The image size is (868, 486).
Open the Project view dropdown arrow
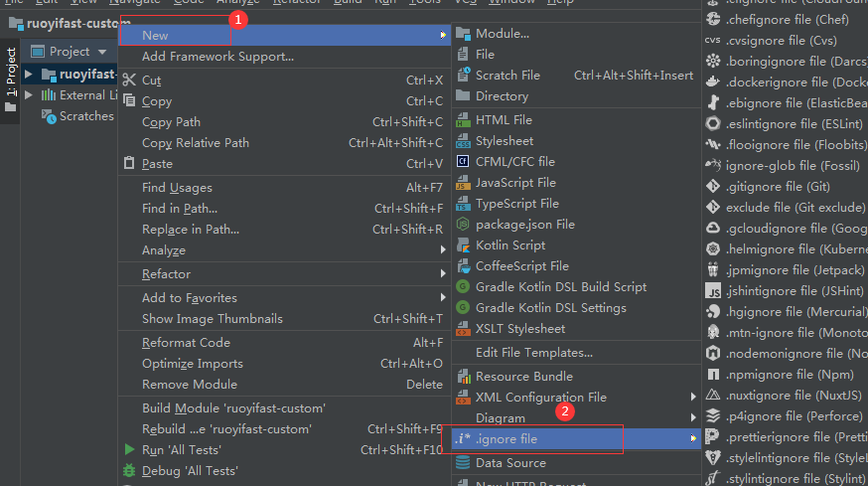tap(102, 52)
